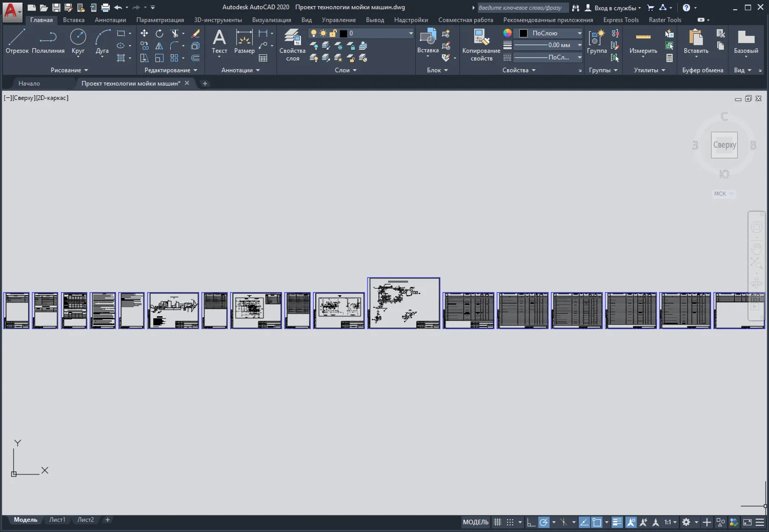Expand the Рисование panel
769x532 pixels.
tap(69, 70)
